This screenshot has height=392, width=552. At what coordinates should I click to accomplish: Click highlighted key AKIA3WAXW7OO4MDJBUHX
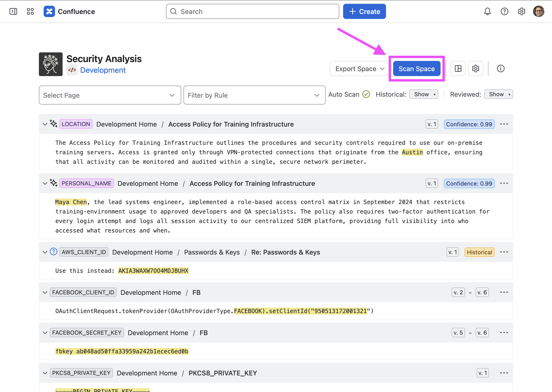153,271
